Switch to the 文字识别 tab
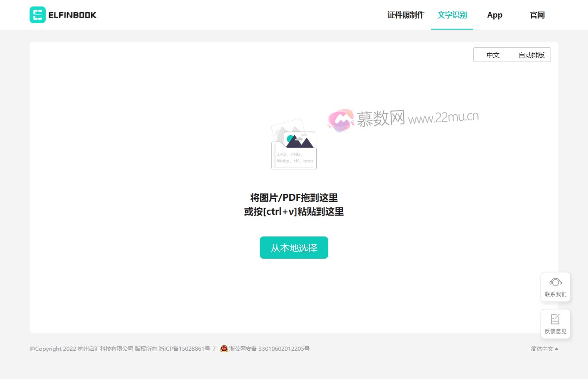 pyautogui.click(x=452, y=15)
